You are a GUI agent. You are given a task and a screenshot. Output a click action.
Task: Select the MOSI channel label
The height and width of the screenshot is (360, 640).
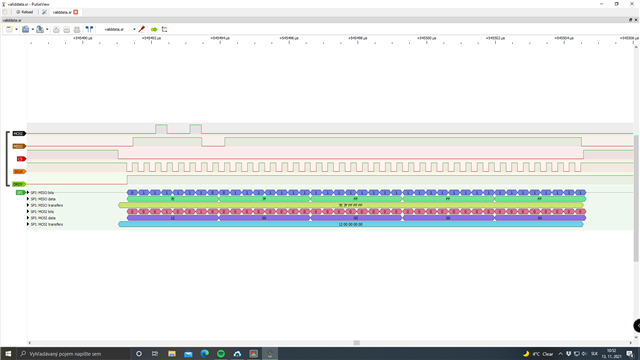(x=19, y=133)
